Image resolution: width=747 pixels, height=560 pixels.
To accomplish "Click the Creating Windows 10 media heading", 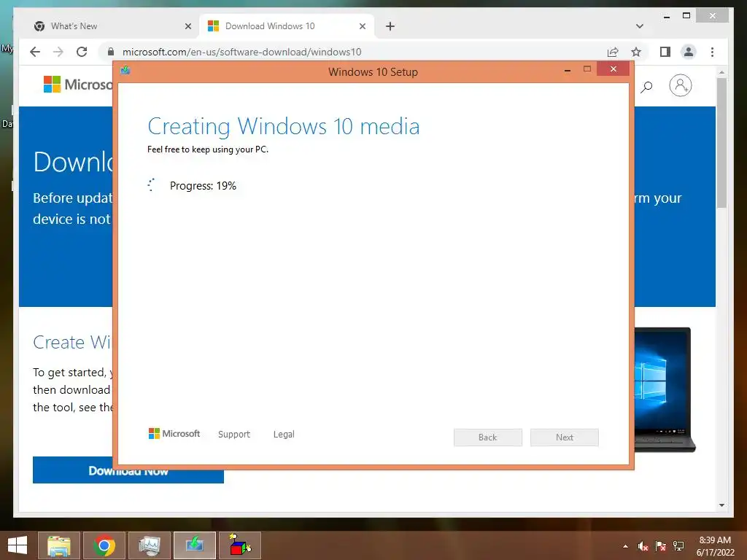I will point(284,127).
